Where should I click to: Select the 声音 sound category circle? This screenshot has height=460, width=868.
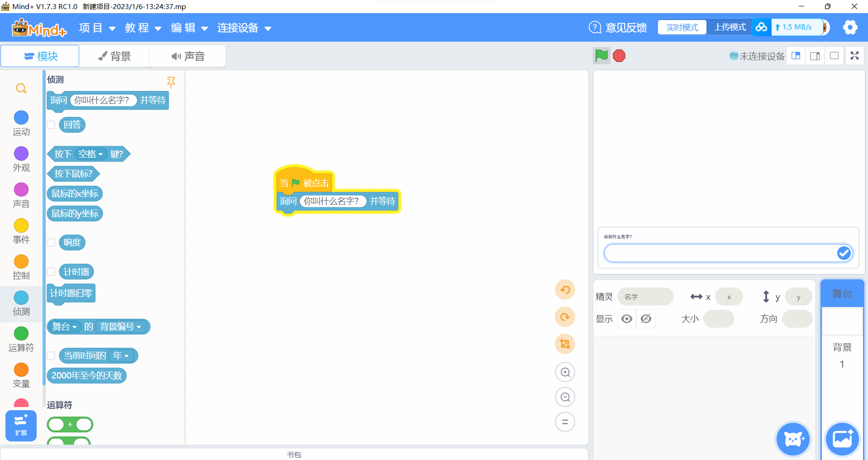pyautogui.click(x=21, y=189)
